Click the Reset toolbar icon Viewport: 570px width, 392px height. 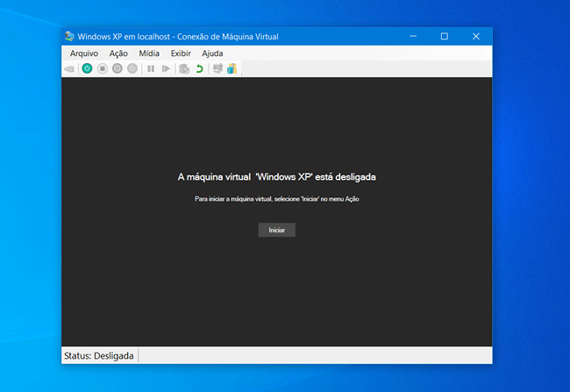tap(166, 68)
